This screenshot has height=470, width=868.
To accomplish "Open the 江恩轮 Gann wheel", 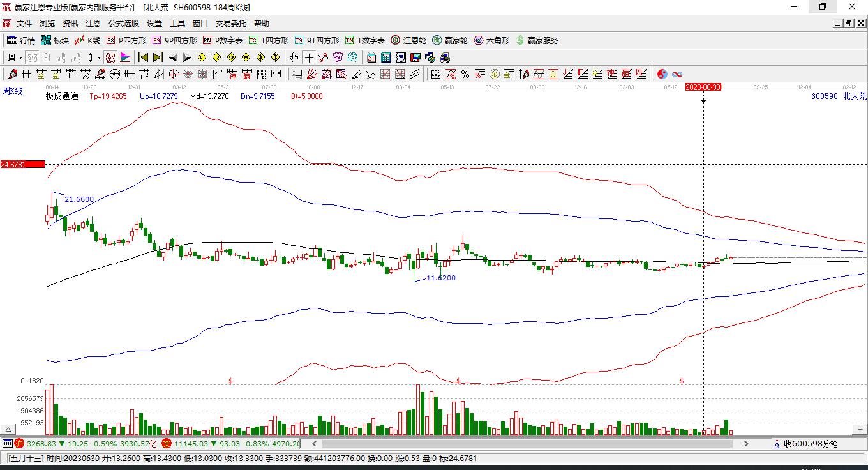I will pos(408,40).
